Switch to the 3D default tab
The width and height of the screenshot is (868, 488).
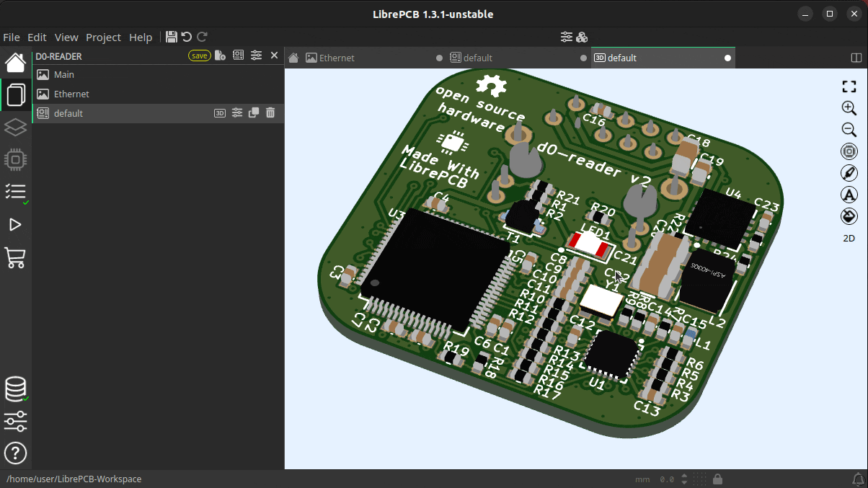(663, 58)
